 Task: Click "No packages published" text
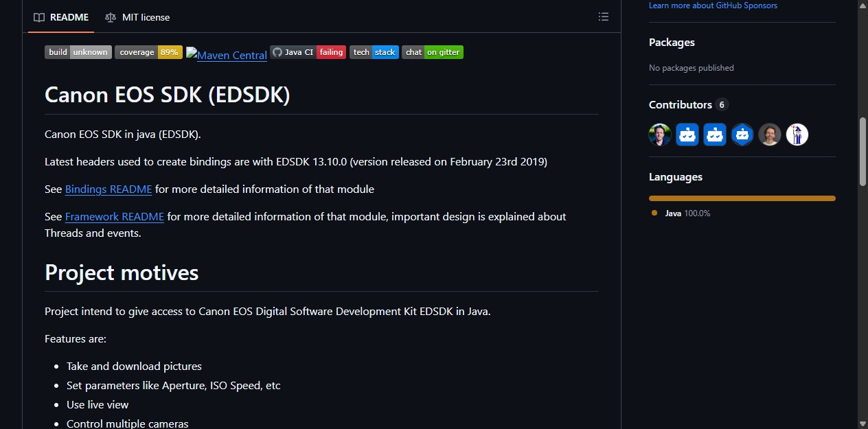(x=692, y=68)
